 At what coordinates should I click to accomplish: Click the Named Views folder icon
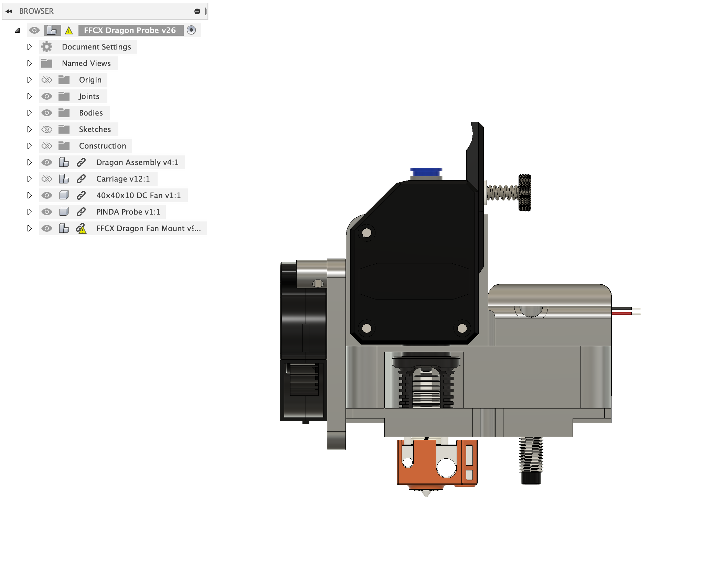coord(46,63)
